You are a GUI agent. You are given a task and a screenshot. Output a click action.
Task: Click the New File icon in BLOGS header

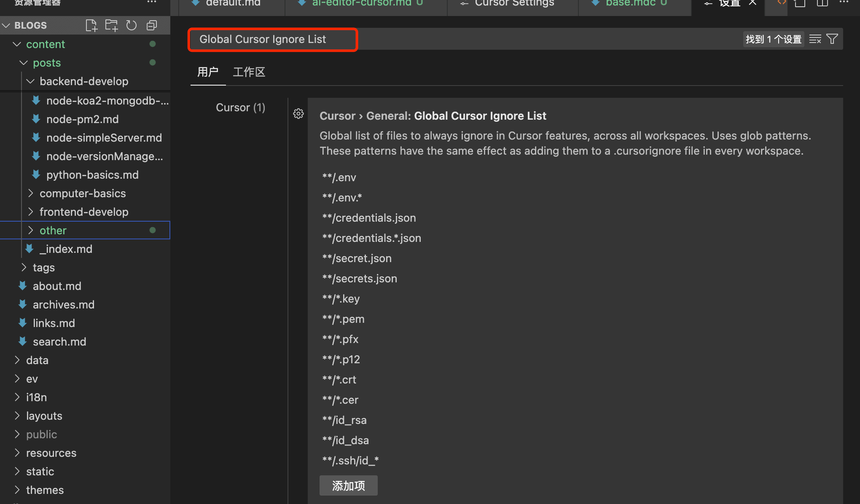(91, 25)
